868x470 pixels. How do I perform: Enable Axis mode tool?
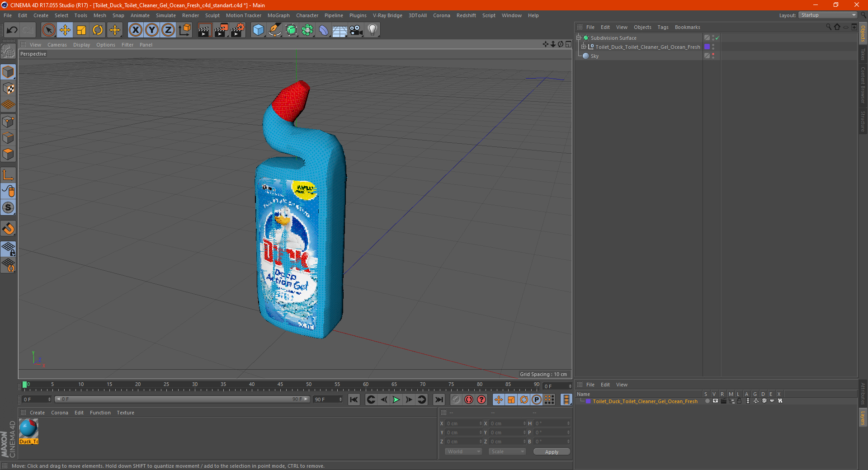click(8, 175)
